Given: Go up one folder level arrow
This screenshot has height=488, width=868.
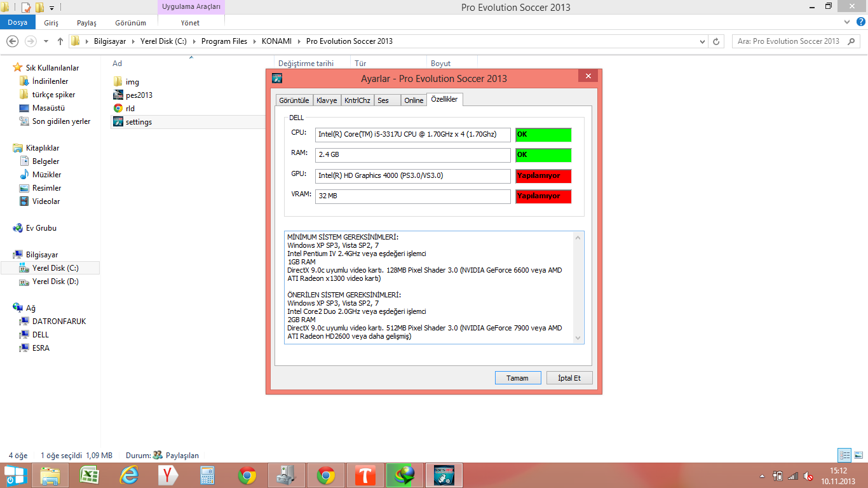Looking at the screenshot, I should coord(60,41).
